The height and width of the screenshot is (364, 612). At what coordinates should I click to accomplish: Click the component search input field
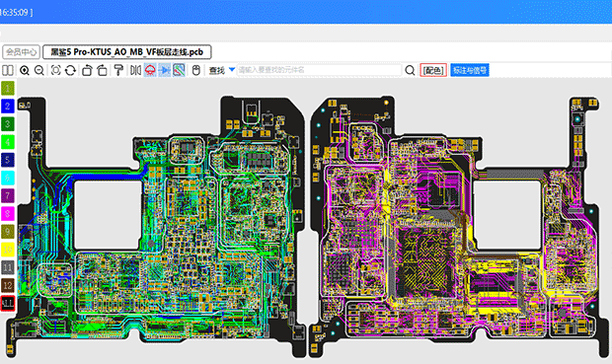click(319, 70)
